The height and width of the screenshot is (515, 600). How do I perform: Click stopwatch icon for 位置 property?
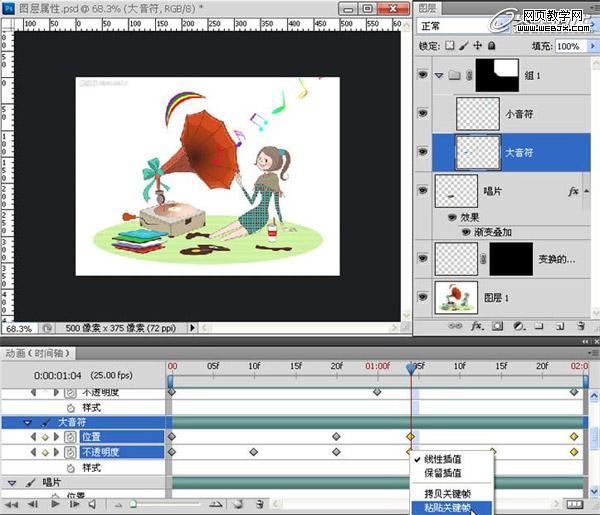[70, 437]
